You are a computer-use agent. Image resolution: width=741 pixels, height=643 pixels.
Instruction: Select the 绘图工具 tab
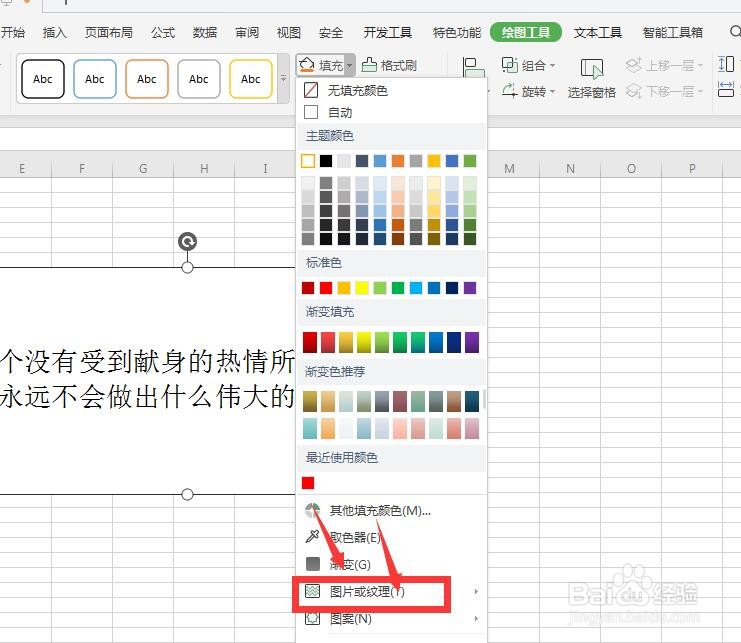click(526, 32)
